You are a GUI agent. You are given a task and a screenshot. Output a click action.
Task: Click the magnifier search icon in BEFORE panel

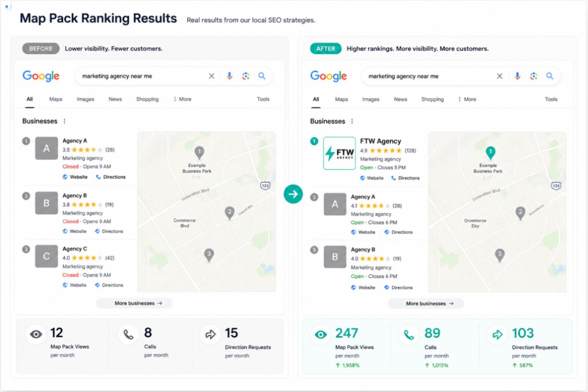262,76
